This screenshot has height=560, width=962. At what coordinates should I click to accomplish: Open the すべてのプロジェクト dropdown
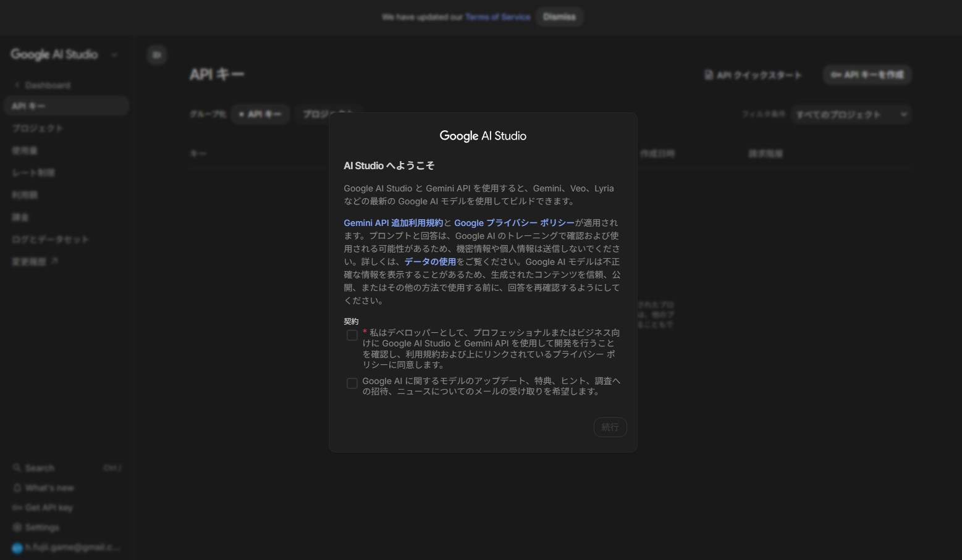[x=851, y=114]
